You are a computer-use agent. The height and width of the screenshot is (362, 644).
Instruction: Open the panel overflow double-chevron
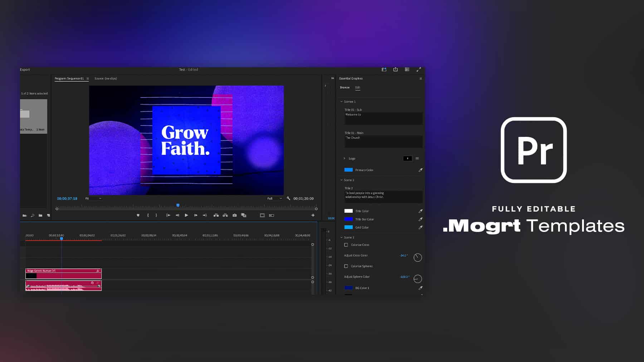pos(332,78)
